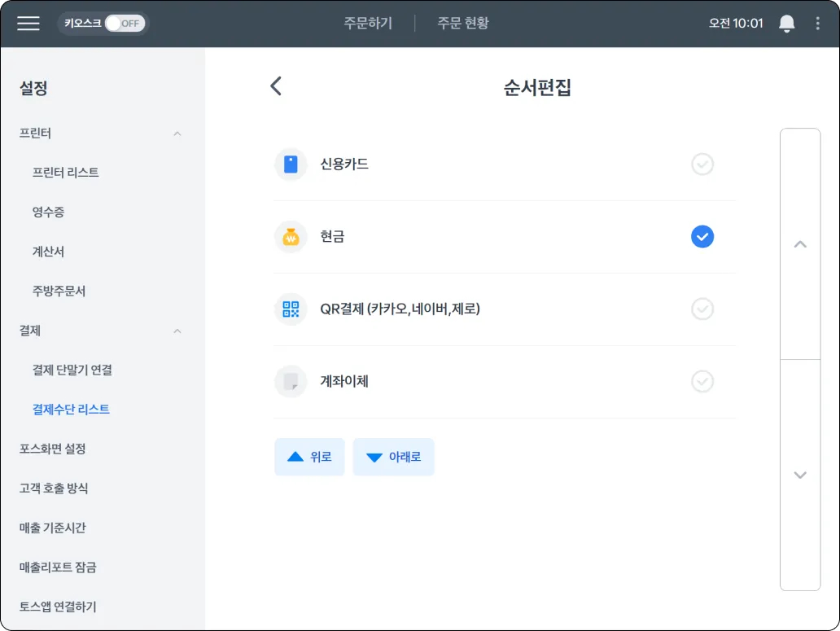Toggle the 키오스크 switch on
840x631 pixels.
point(125,24)
